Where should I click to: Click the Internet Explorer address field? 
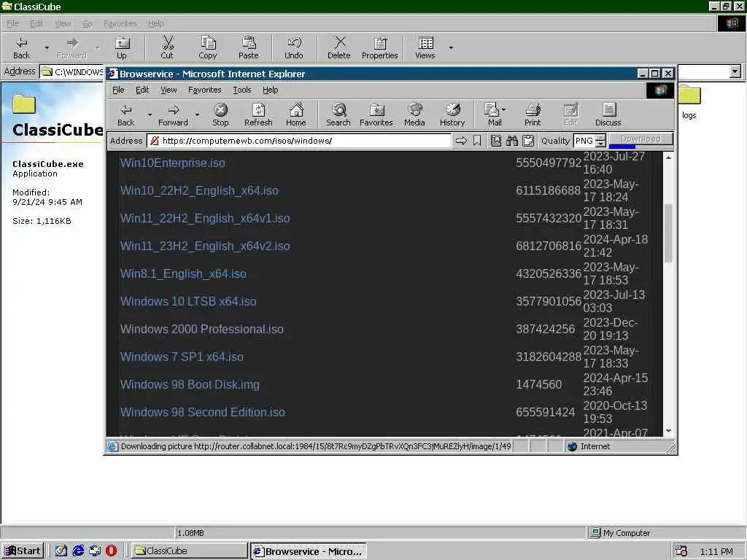point(299,141)
